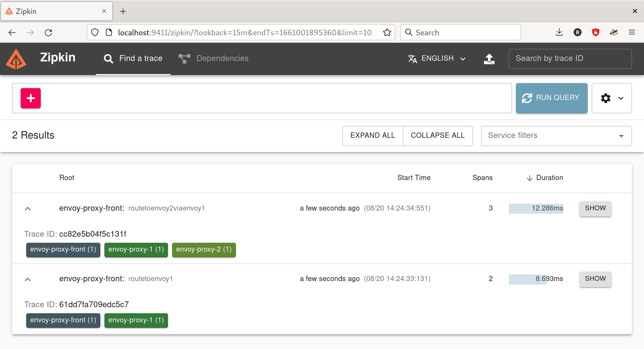This screenshot has height=349, width=644.
Task: Show the 12.286ms trace details
Action: [x=595, y=208]
